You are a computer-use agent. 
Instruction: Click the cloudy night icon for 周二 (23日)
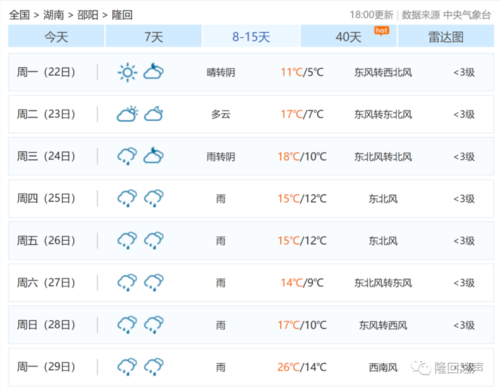pos(154,114)
